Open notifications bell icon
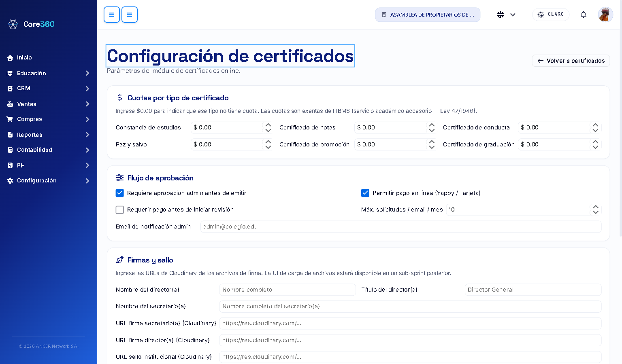 (584, 15)
